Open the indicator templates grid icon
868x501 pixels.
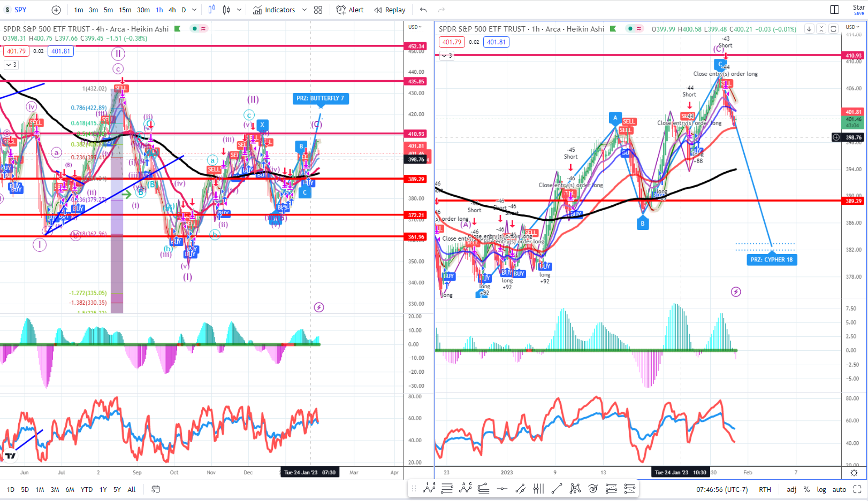(x=318, y=10)
